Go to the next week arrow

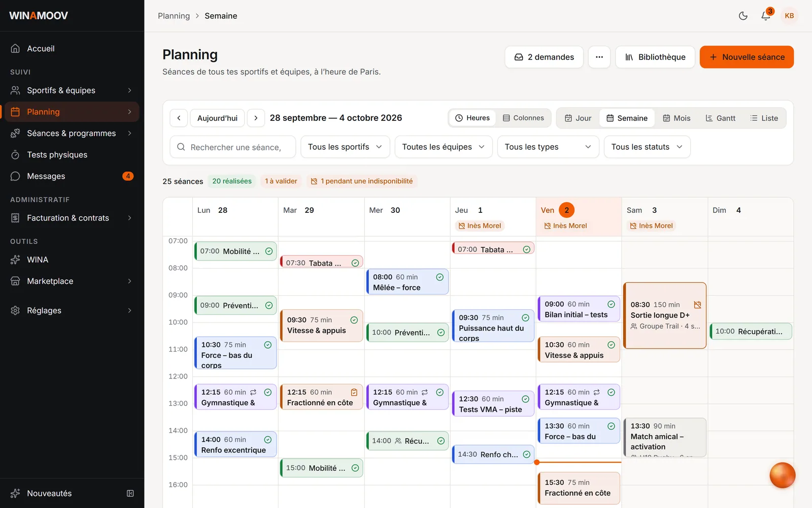(256, 118)
